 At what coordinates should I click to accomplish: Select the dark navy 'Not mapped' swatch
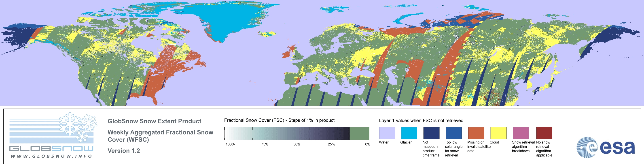(431, 133)
